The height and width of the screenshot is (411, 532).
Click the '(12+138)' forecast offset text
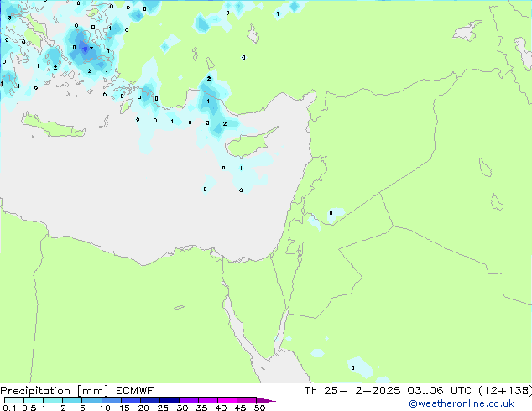coord(505,391)
